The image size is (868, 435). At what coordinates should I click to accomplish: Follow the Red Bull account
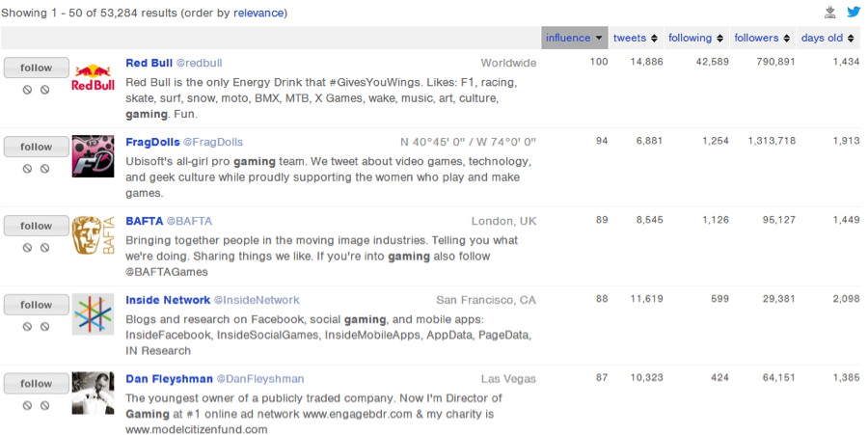pos(37,68)
